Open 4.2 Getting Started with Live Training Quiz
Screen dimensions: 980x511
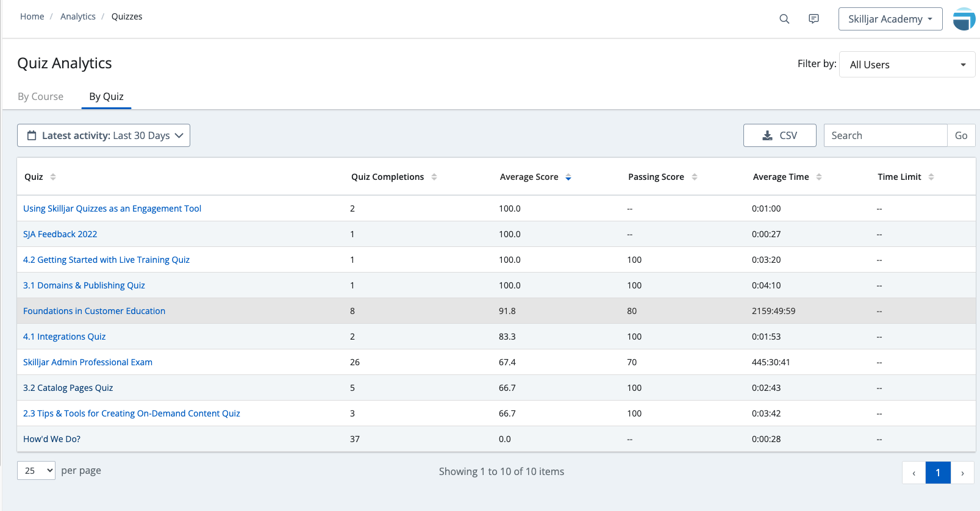[x=106, y=260]
